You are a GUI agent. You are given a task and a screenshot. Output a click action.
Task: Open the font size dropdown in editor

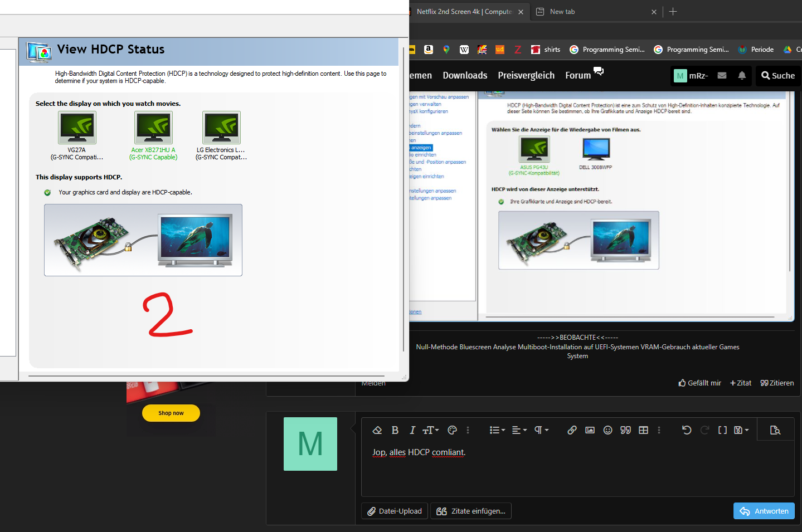click(x=431, y=430)
